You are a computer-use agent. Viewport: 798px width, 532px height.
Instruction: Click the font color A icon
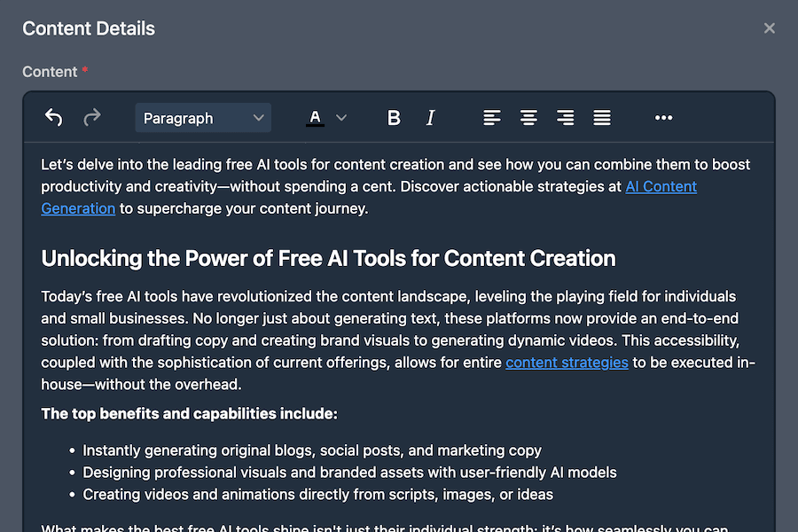click(315, 117)
